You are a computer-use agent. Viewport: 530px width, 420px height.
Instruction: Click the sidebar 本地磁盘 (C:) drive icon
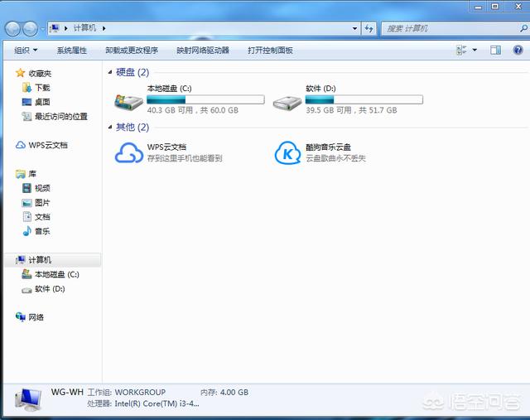point(26,274)
